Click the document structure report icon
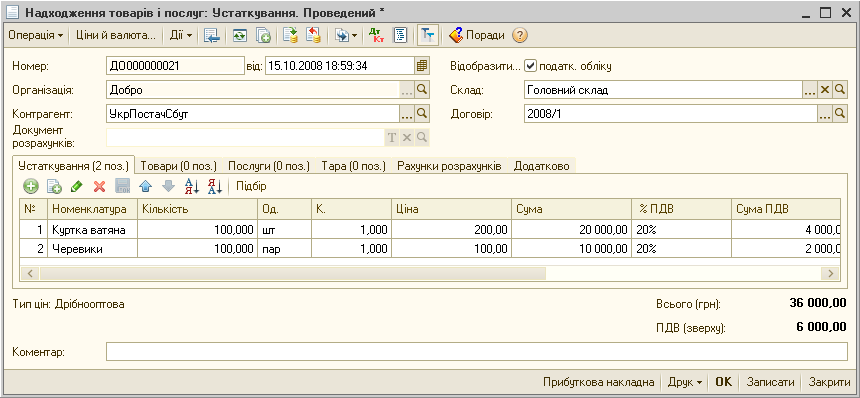The height and width of the screenshot is (398, 860). [x=401, y=36]
